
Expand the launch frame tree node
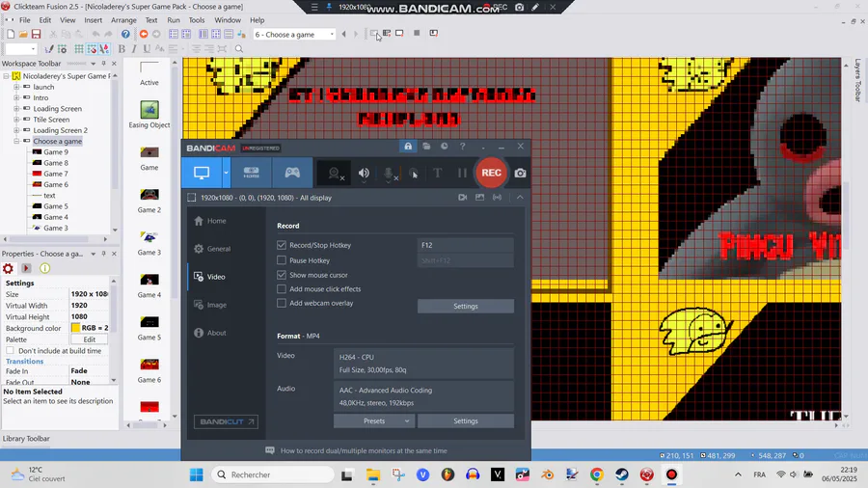16,87
